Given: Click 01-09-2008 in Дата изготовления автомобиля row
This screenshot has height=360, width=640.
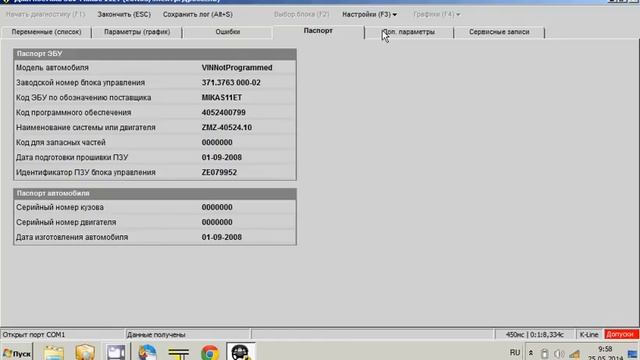Looking at the screenshot, I should coord(222,237).
